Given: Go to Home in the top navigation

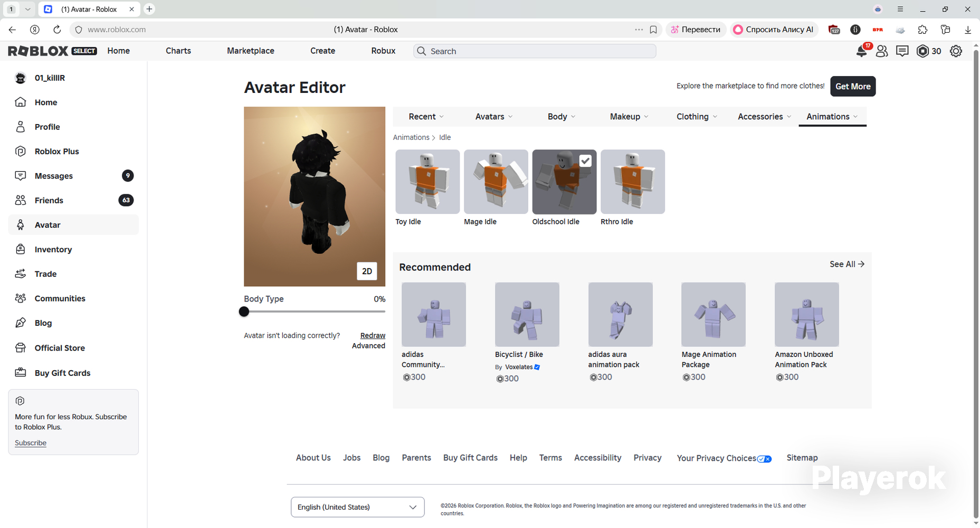Looking at the screenshot, I should coord(118,51).
